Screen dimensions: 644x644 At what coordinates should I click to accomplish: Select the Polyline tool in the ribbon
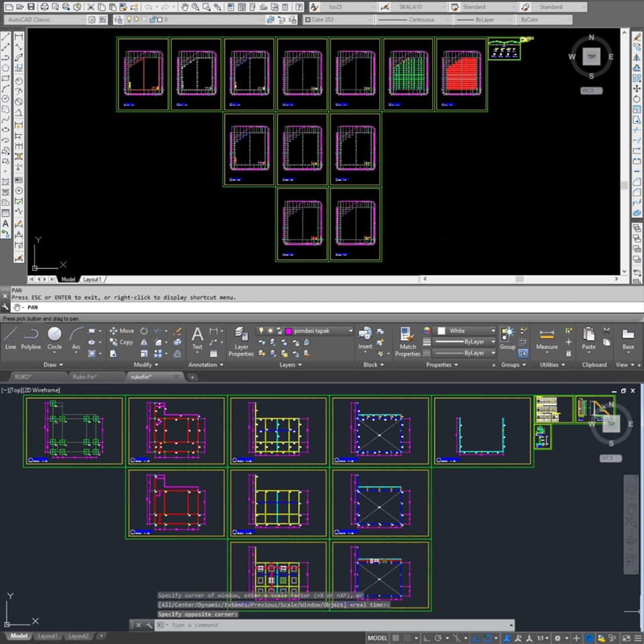(31, 338)
